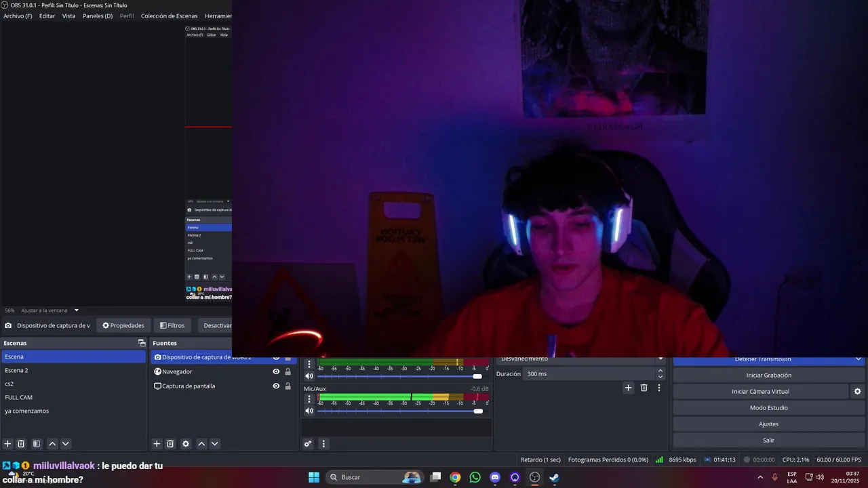
Task: Click Windows taskbar Buscar search box
Action: point(374,477)
